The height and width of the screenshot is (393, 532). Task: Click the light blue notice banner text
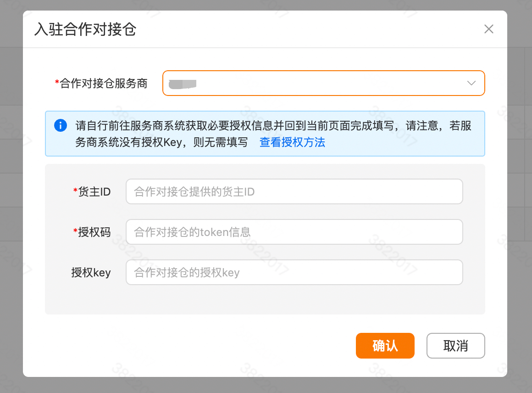pyautogui.click(x=271, y=133)
